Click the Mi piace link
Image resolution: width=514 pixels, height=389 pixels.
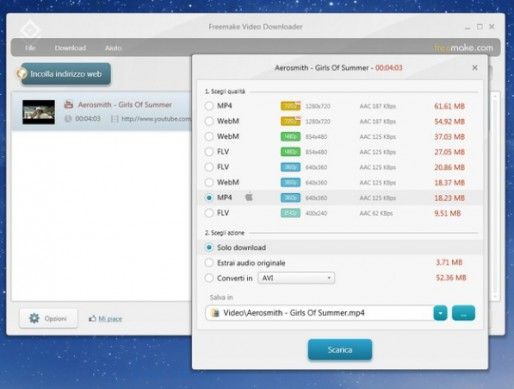110,319
